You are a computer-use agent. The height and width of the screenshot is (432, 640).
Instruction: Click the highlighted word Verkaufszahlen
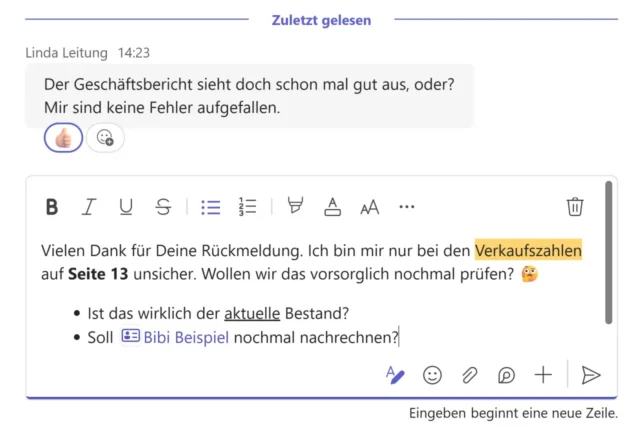(x=528, y=250)
